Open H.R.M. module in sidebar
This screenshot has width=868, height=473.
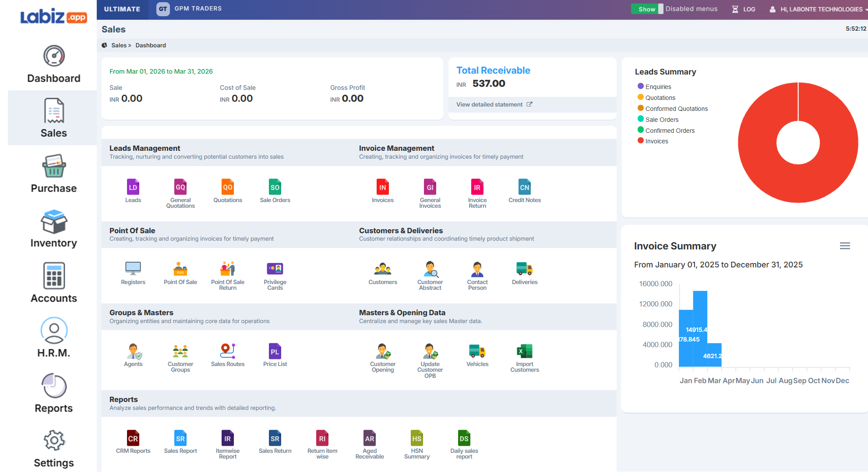coord(54,338)
